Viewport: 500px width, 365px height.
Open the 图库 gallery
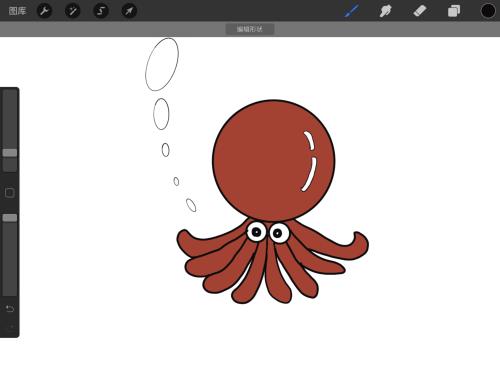point(17,11)
